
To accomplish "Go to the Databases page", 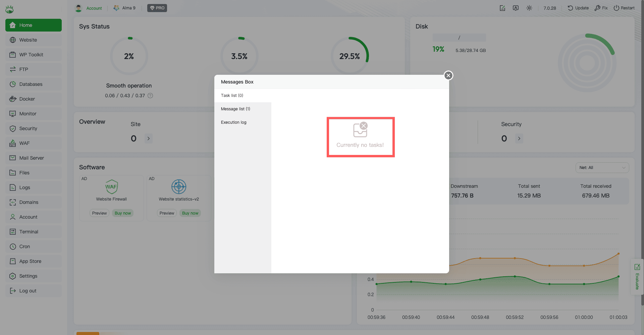I will coord(31,84).
